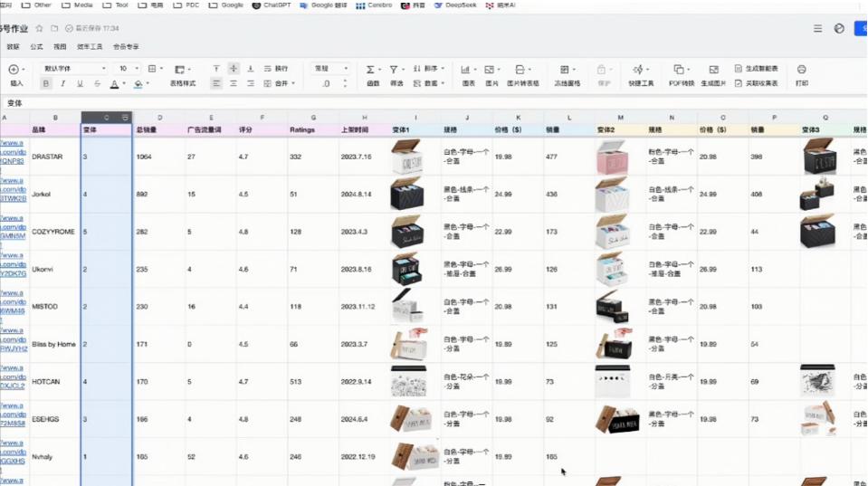Viewport: 868px width, 486px height.
Task: Open the Data (数据) menu
Action: pyautogui.click(x=13, y=47)
